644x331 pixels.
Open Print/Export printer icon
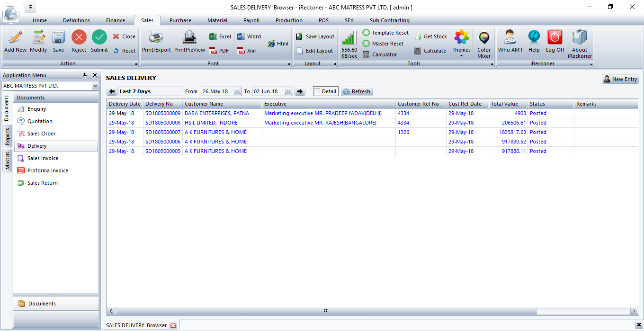click(156, 38)
